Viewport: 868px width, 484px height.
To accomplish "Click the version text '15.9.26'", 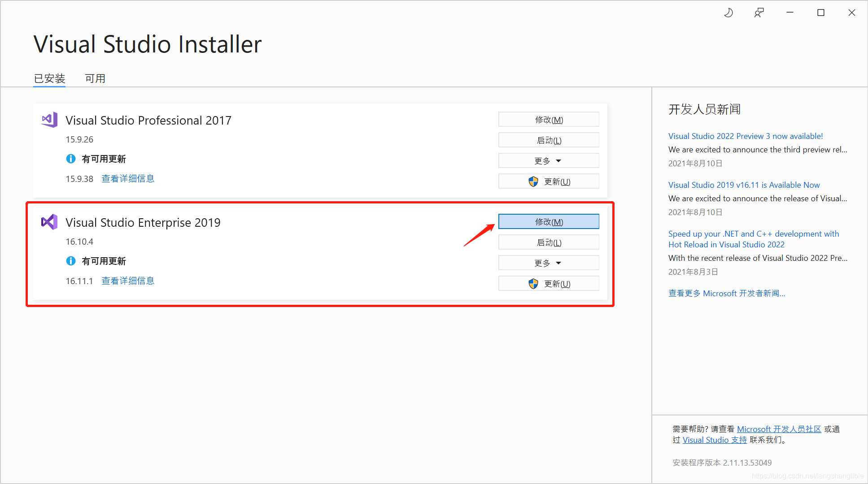I will [79, 139].
